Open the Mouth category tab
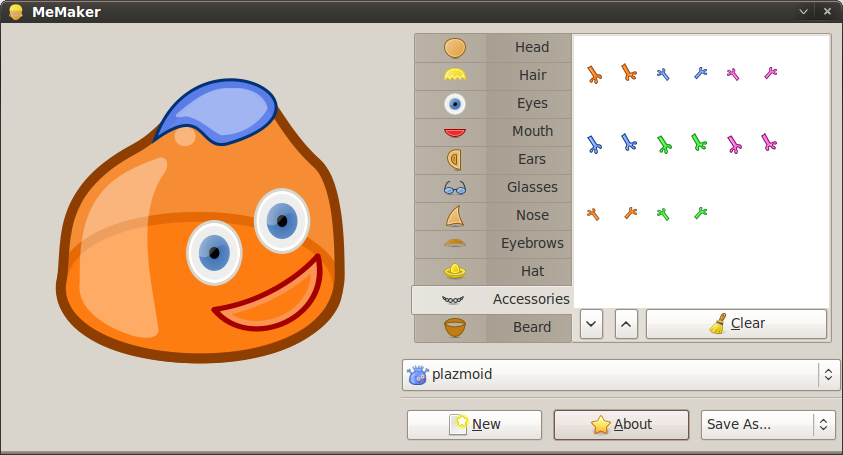 493,131
